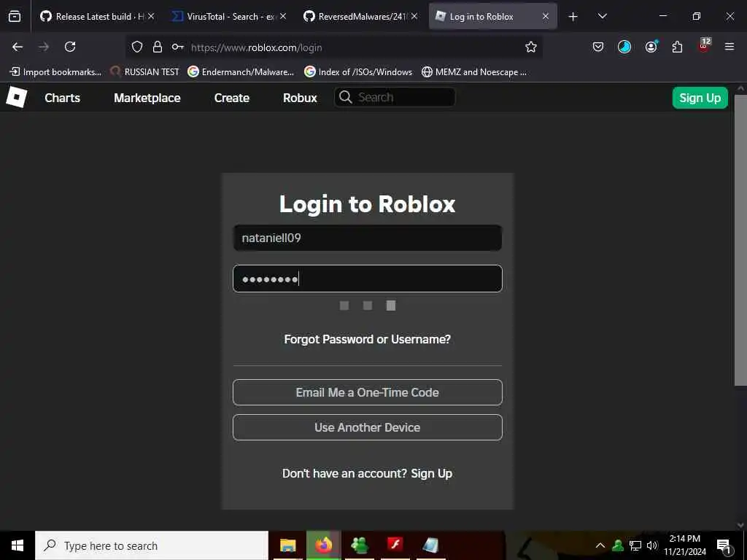
Task: Open the notepad-like taskbar app
Action: click(430, 545)
